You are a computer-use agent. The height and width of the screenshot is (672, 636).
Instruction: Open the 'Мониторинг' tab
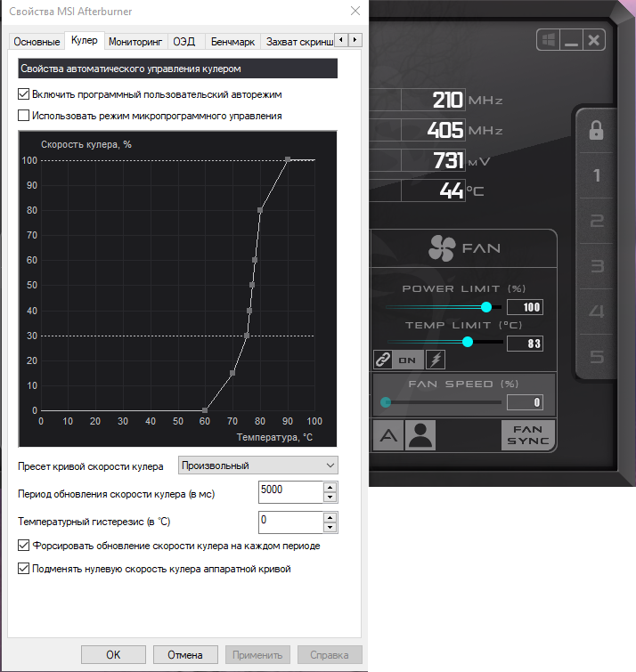coord(135,42)
